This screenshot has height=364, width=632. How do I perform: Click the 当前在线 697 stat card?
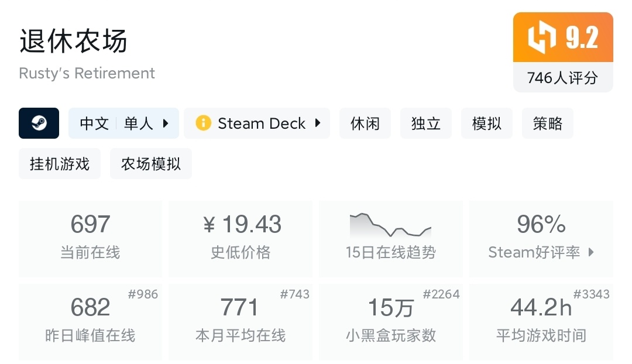(90, 238)
